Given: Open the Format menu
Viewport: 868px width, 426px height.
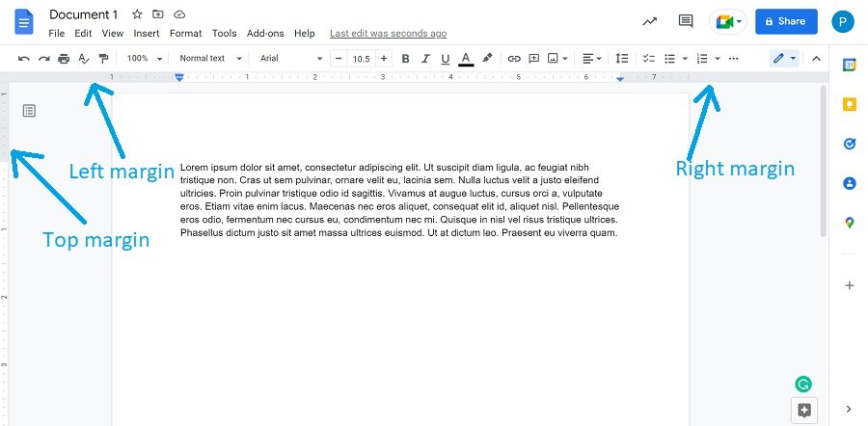Looking at the screenshot, I should (x=186, y=33).
